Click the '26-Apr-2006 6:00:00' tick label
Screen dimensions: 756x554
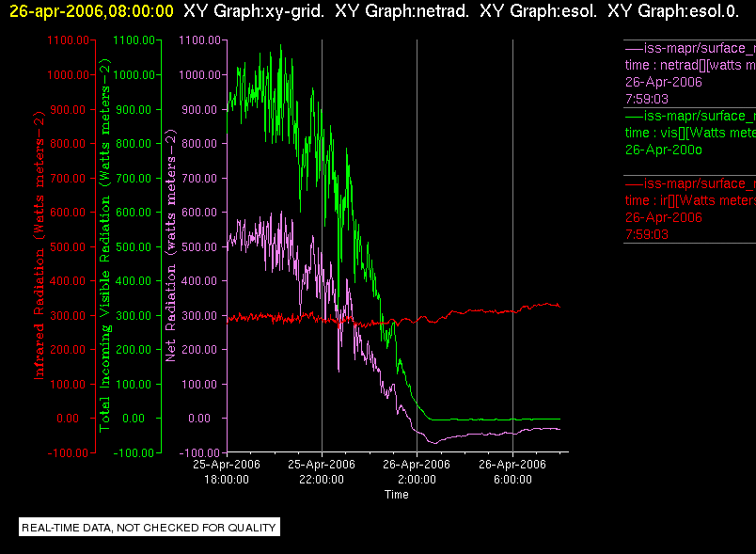coord(512,472)
